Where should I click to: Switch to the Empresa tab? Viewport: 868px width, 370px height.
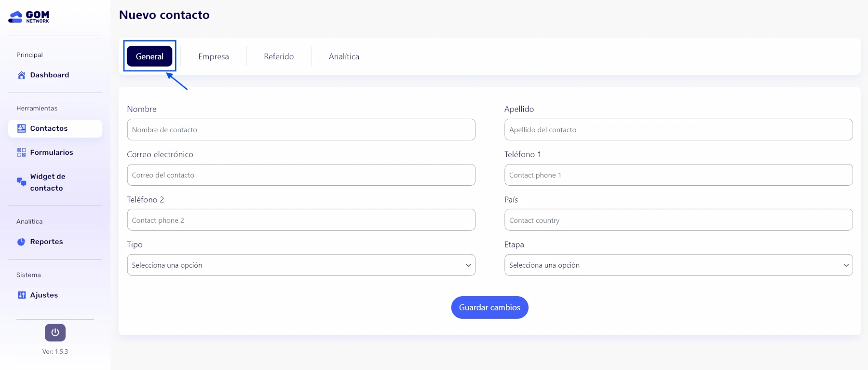[x=214, y=56]
